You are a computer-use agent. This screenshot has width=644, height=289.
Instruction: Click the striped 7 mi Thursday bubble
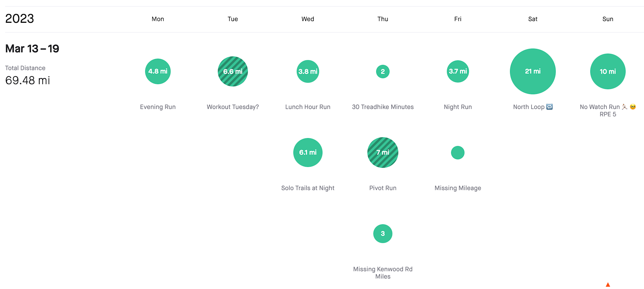[383, 153]
